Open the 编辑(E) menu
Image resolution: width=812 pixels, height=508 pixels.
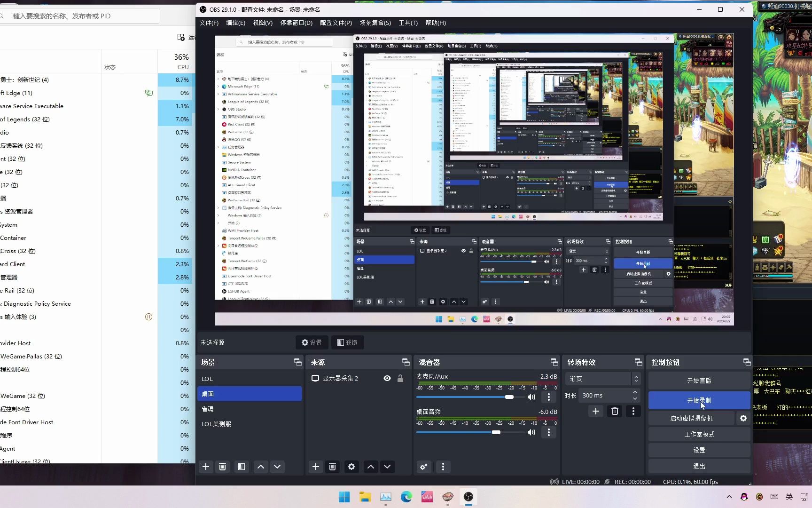coord(236,23)
